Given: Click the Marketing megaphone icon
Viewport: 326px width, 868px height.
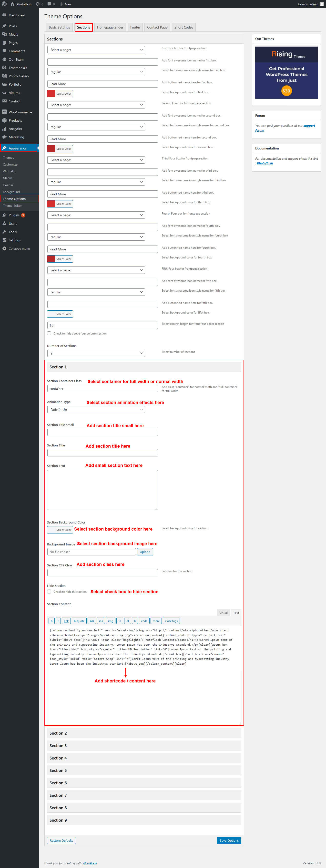Looking at the screenshot, I should click(4, 137).
